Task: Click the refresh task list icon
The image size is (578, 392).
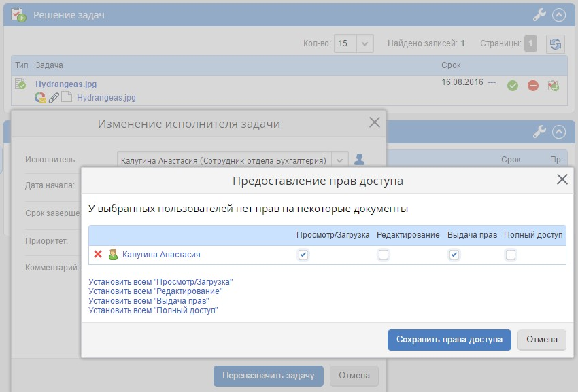Action: tap(556, 43)
